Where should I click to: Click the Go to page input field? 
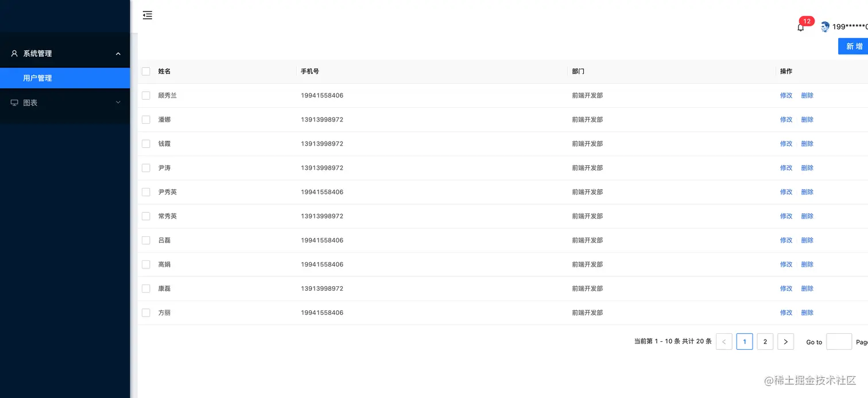[x=839, y=342]
